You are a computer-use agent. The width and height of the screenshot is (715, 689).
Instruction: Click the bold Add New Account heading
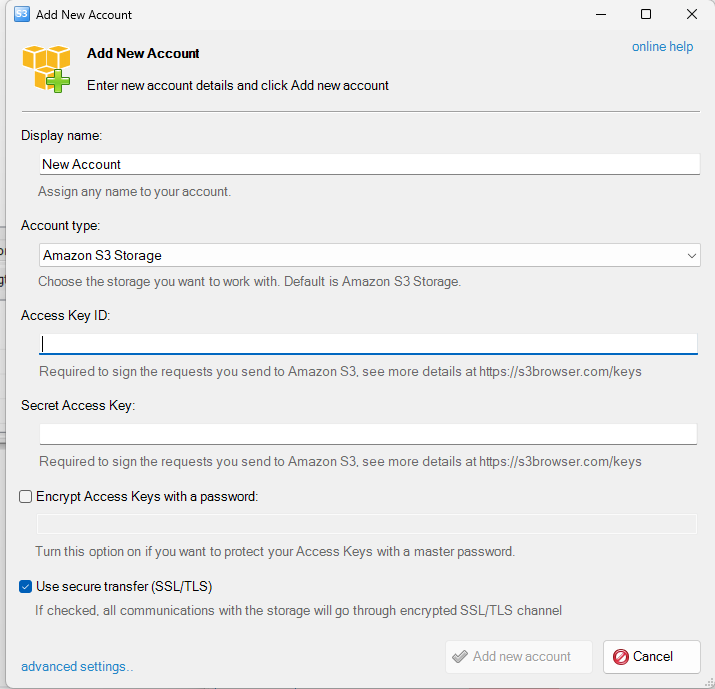pyautogui.click(x=143, y=54)
